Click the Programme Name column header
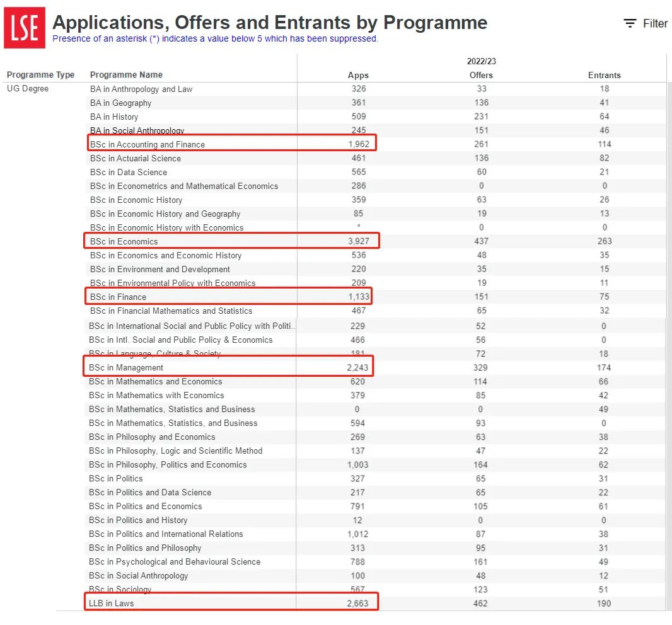 126,75
